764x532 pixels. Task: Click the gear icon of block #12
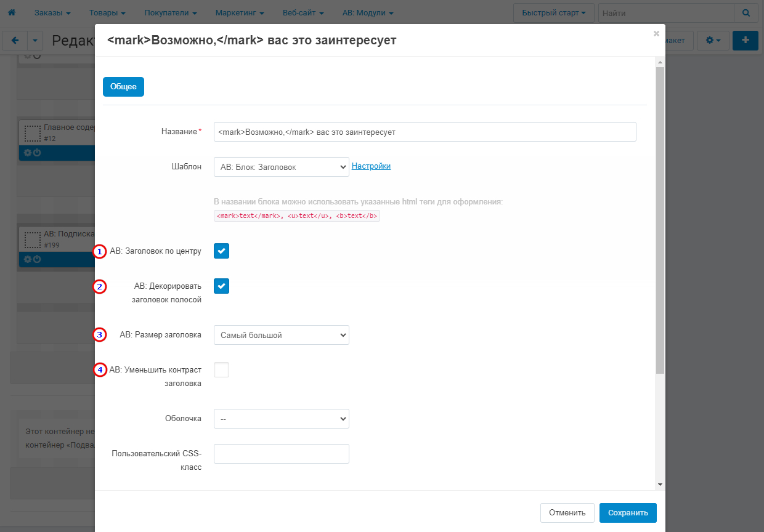(27, 153)
